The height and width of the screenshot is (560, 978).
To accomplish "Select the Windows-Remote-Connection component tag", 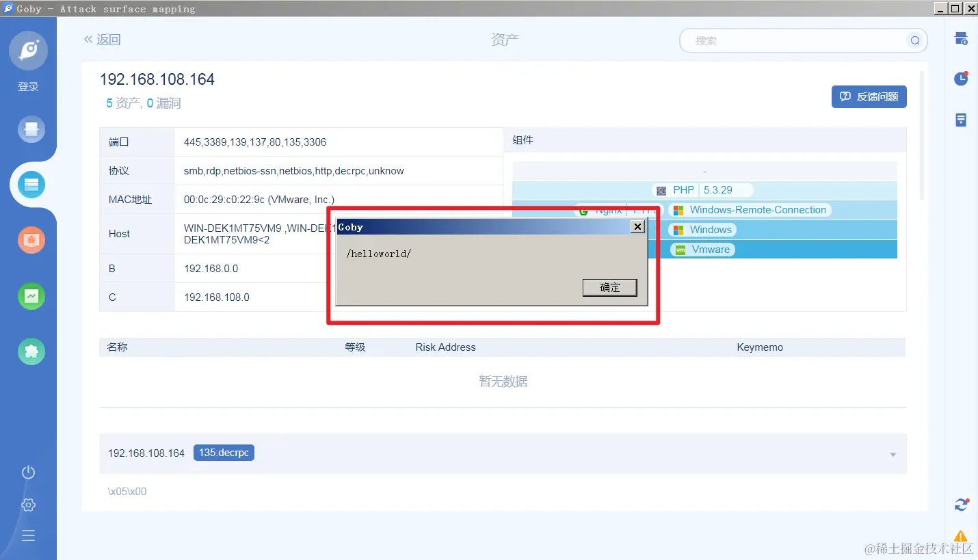I will pos(751,210).
